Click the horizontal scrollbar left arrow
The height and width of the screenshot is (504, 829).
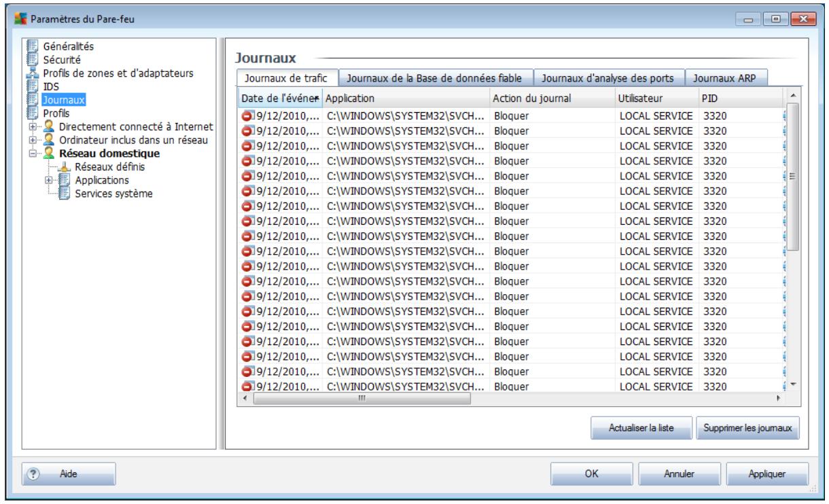245,399
